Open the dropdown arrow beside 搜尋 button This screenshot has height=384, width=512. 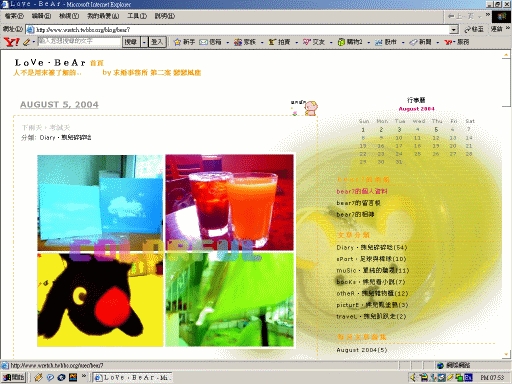coord(144,42)
